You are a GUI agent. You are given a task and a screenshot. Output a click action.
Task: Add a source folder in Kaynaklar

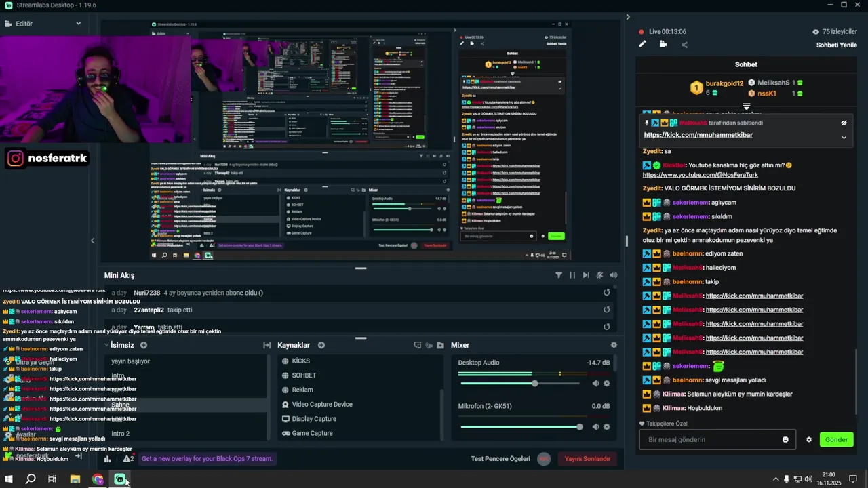click(441, 345)
